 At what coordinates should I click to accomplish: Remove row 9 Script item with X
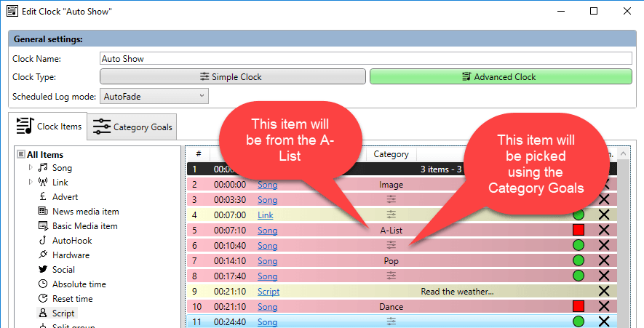point(604,292)
